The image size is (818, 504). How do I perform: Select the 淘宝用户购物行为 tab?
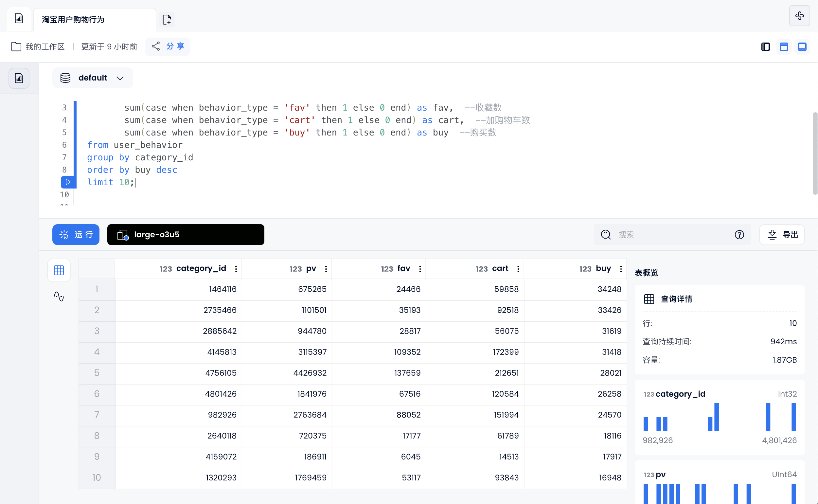coord(95,19)
